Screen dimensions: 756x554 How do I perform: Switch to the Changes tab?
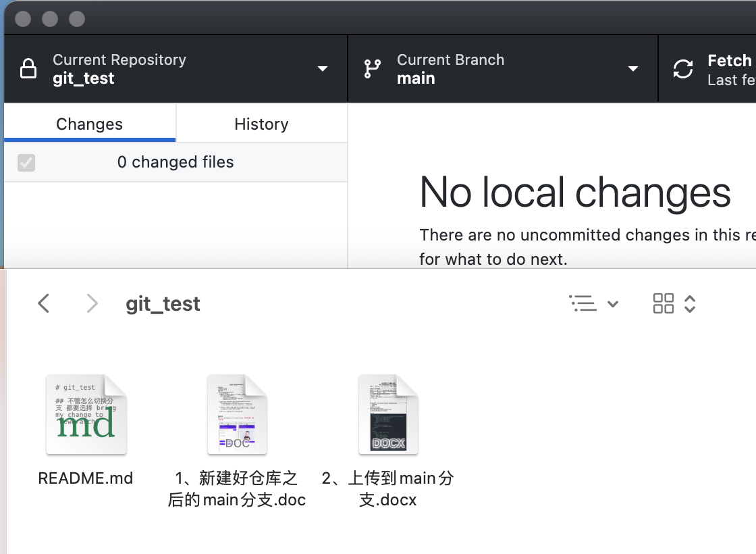point(88,124)
